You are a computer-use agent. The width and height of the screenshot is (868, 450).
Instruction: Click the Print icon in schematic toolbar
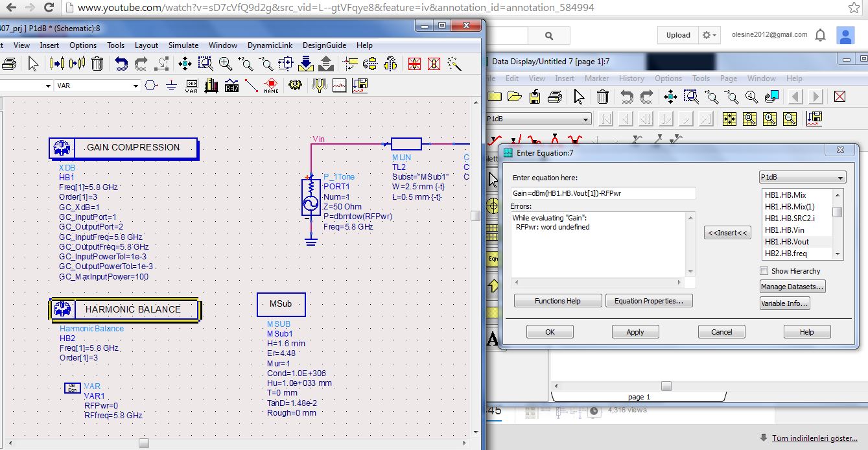pos(9,64)
